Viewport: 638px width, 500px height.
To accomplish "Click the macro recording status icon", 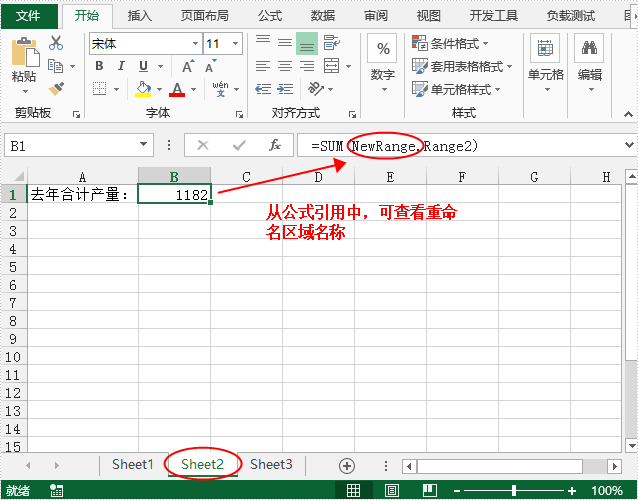I will point(56,491).
